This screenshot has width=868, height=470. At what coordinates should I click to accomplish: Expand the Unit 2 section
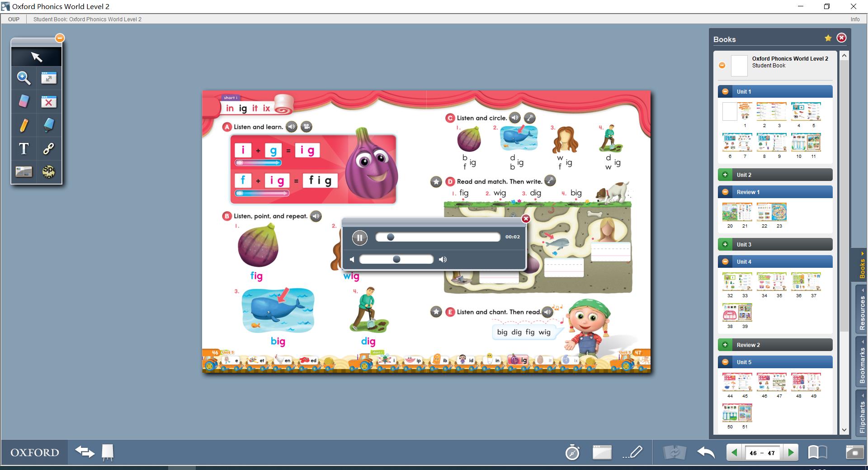tap(725, 175)
